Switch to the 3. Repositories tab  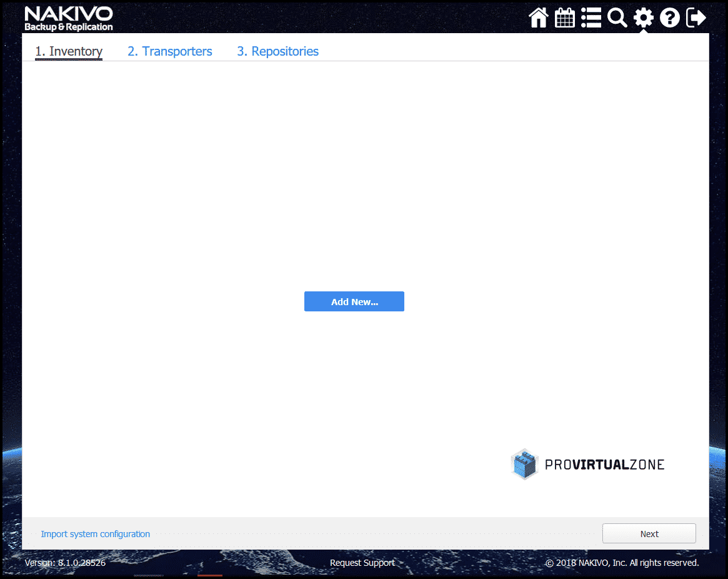point(277,51)
